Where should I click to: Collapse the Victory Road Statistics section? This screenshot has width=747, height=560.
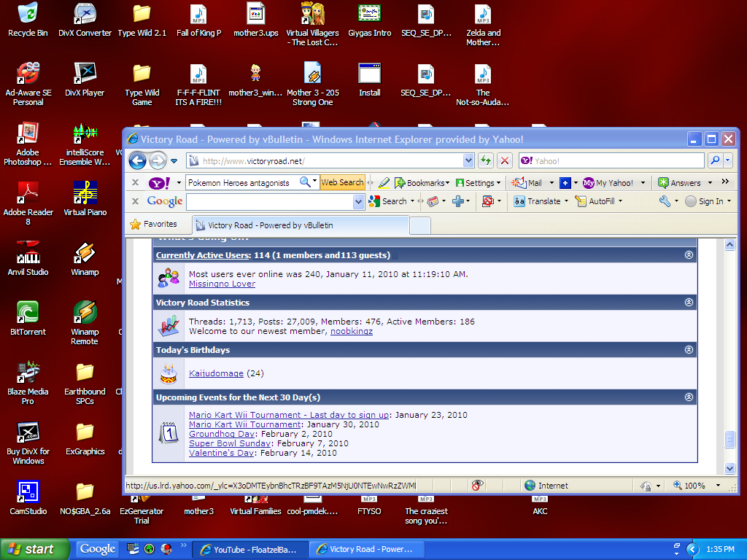(689, 303)
